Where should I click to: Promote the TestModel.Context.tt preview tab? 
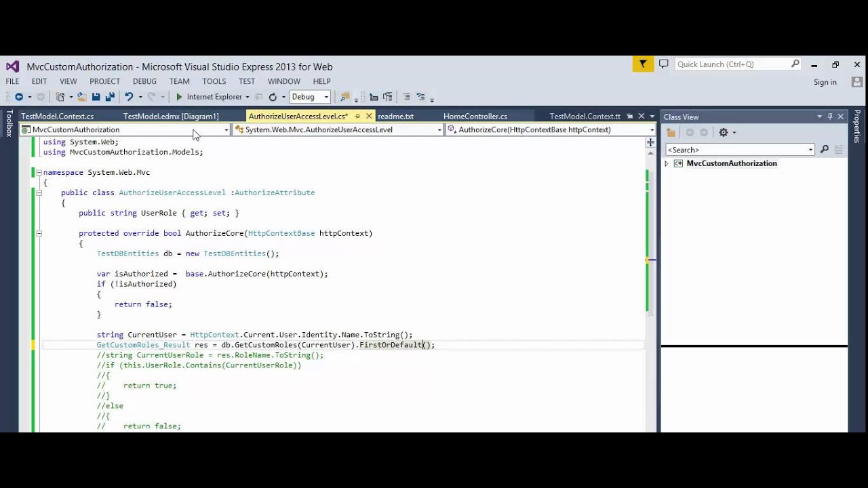click(630, 117)
